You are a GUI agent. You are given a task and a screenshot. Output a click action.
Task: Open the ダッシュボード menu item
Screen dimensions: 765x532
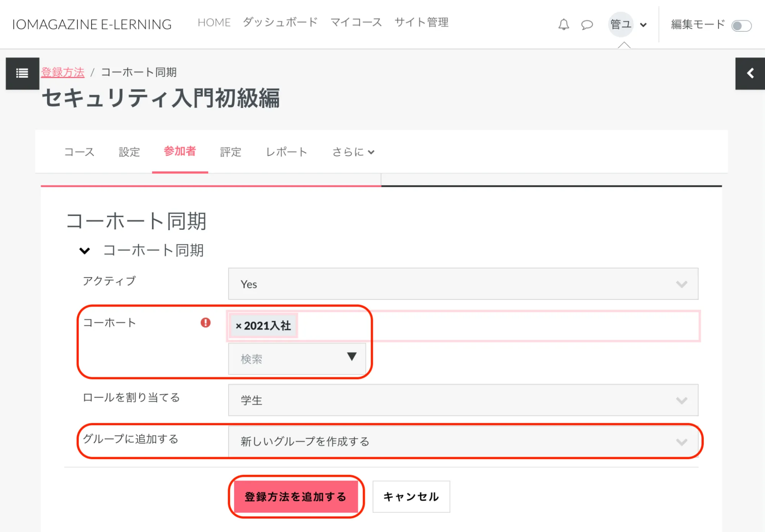280,23
